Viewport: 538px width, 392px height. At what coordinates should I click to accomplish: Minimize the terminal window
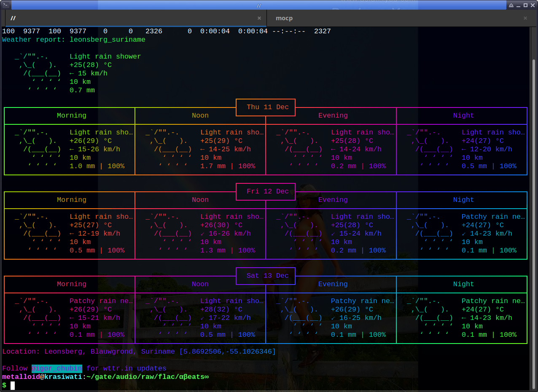[518, 5]
